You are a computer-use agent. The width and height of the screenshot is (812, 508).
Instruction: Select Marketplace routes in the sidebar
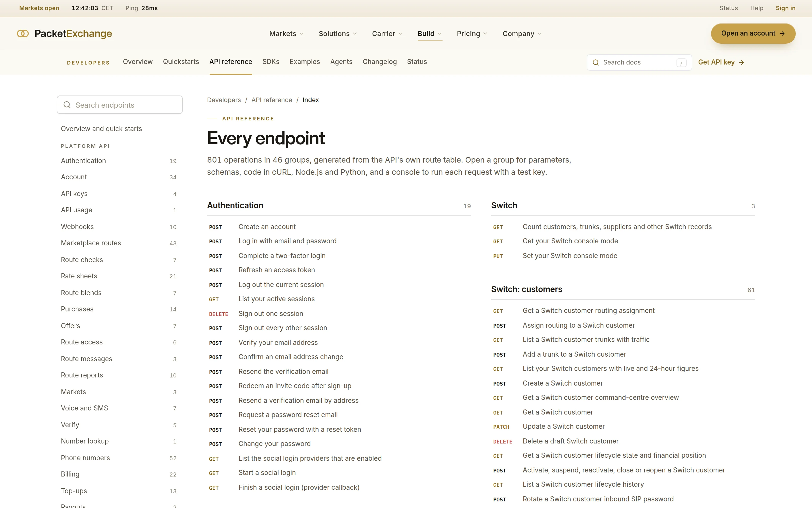pyautogui.click(x=119, y=243)
